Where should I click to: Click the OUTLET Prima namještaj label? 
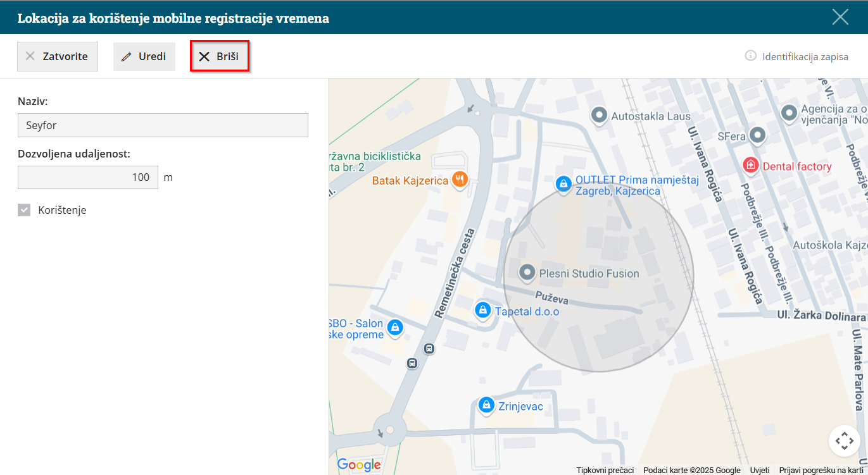coord(637,185)
